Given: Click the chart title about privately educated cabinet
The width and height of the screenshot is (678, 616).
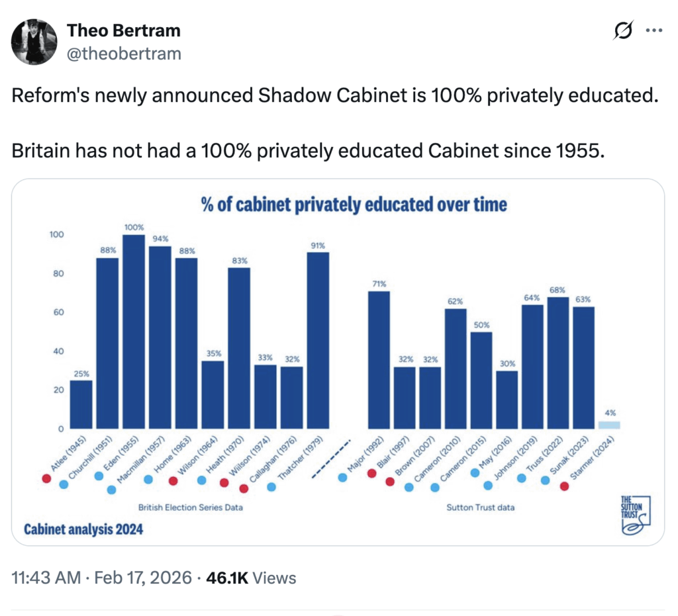Looking at the screenshot, I should tap(354, 204).
